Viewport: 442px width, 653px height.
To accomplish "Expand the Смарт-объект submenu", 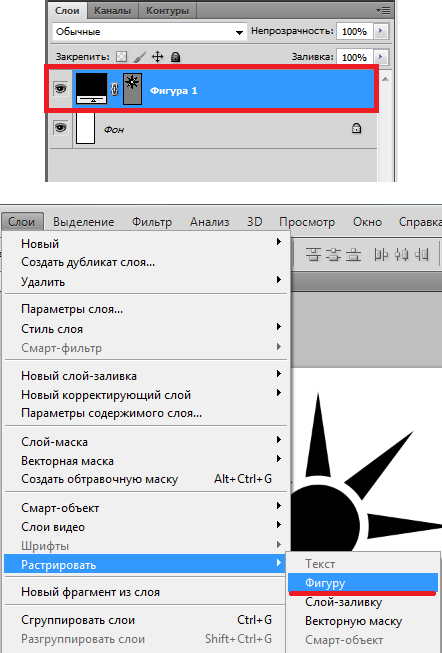I will [x=279, y=506].
